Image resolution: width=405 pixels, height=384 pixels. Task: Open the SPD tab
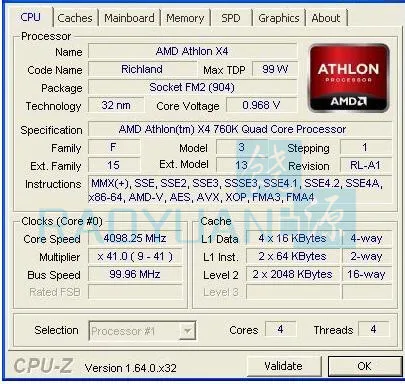point(231,18)
